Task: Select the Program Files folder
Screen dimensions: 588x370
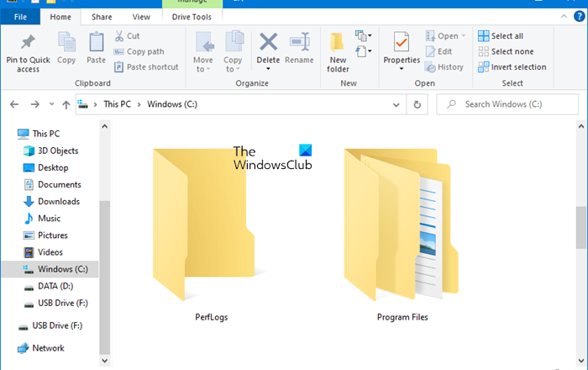Action: (402, 235)
